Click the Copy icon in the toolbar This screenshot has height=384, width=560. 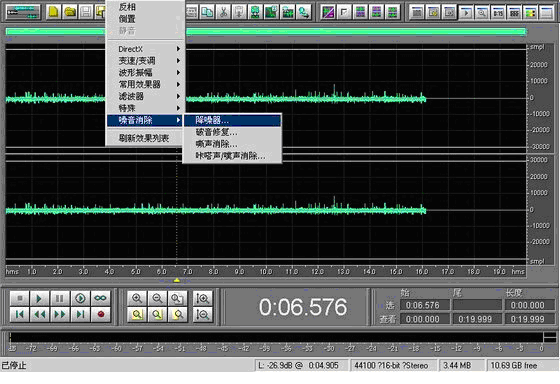point(207,12)
